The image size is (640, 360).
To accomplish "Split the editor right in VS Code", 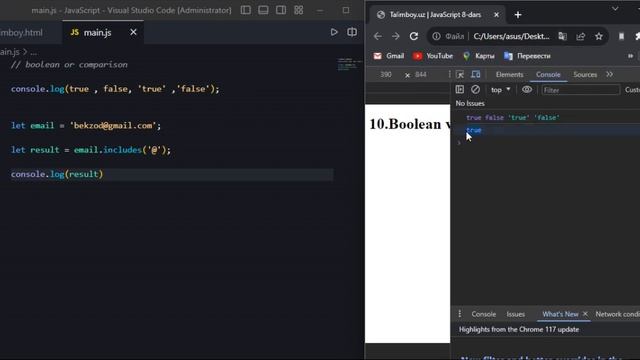I will click(352, 32).
